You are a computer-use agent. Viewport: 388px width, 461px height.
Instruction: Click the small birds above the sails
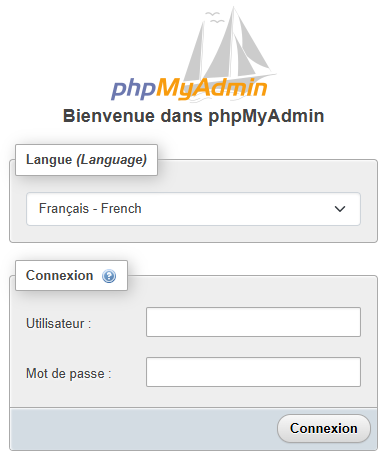(x=214, y=17)
